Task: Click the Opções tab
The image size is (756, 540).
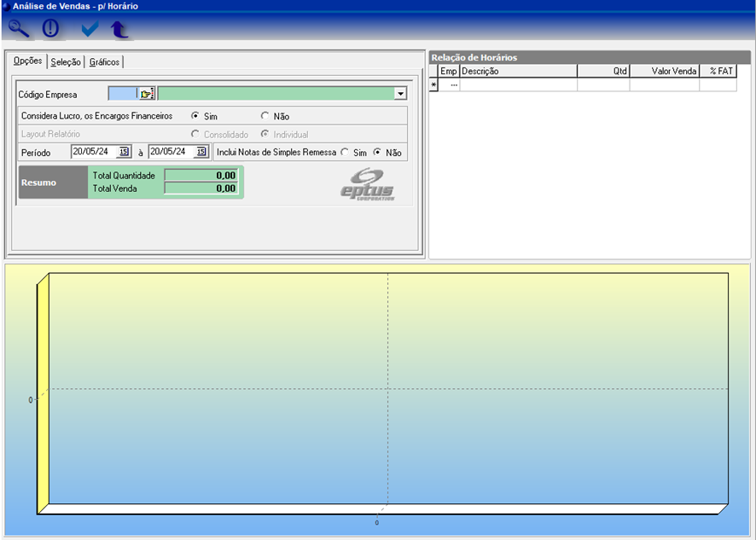Action: (27, 61)
